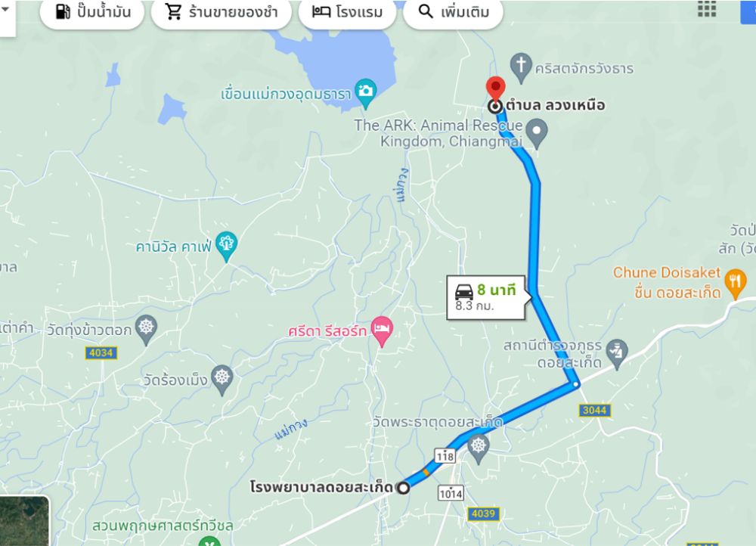Screen dimensions: 756x546
Task: Open the โรงแรม hotels filter chip
Action: coord(347,12)
